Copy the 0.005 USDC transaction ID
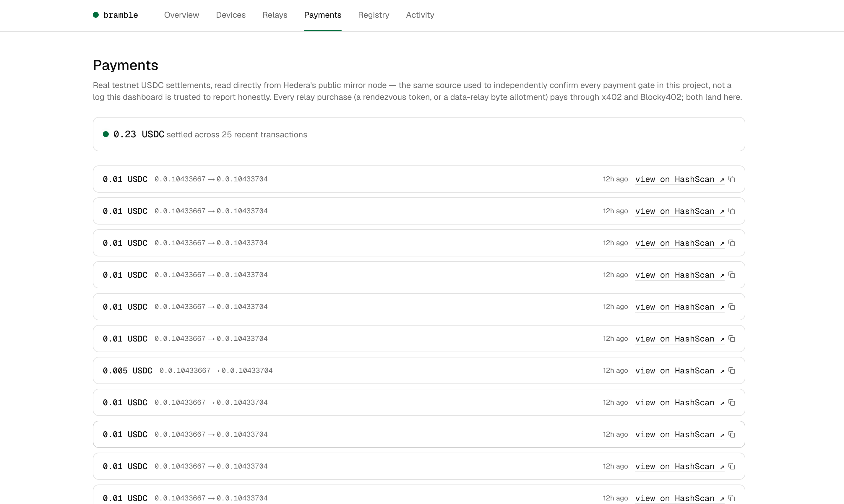844x504 pixels. click(x=732, y=370)
